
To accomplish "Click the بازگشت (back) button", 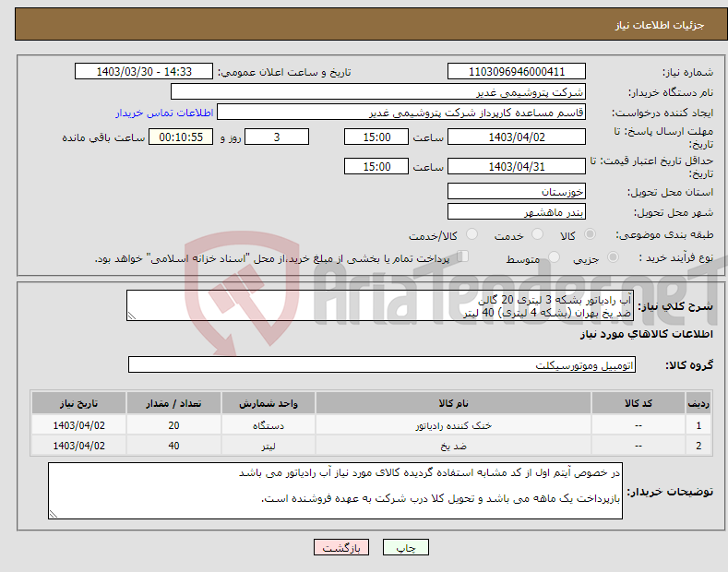I will click(341, 547).
